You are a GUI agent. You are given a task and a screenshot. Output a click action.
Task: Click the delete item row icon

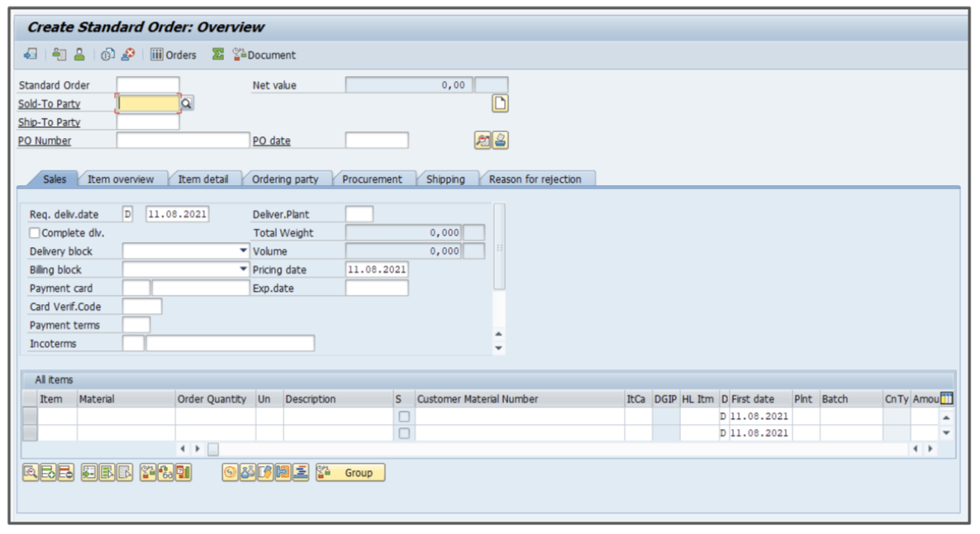coord(65,473)
